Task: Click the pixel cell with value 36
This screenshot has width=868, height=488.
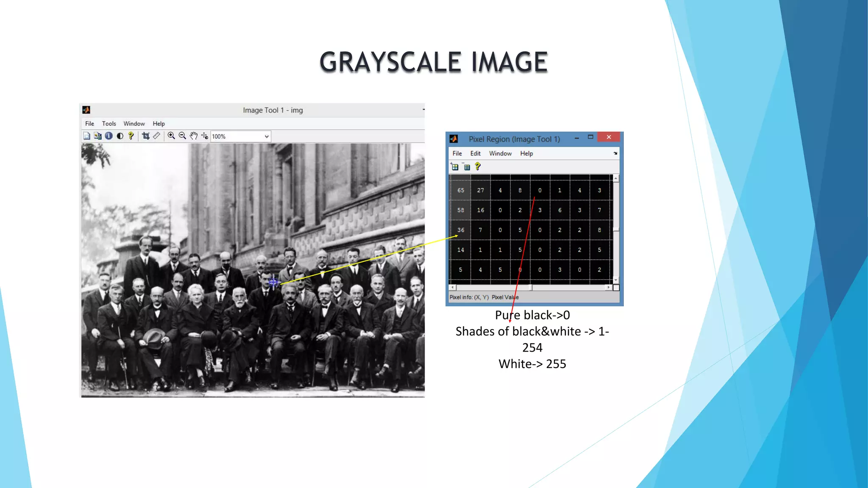Action: coord(461,230)
